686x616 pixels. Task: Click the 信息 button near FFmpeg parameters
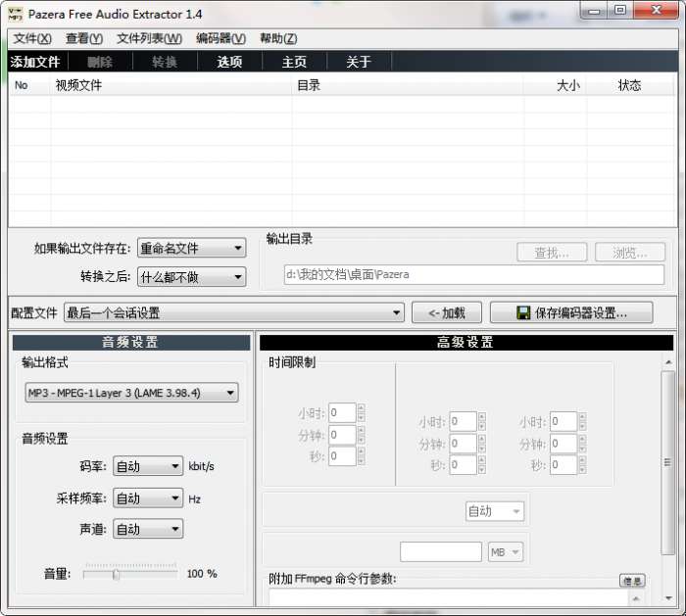[633, 581]
